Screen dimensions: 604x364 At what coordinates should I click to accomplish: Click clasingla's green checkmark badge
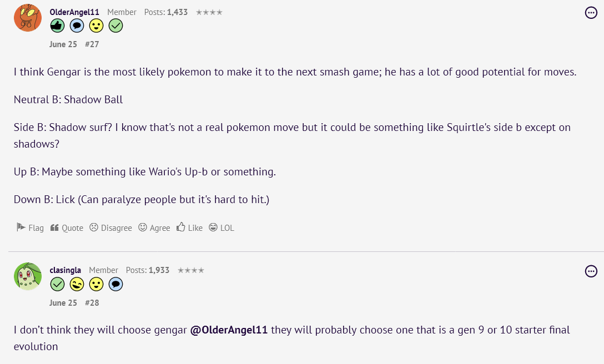tap(57, 284)
